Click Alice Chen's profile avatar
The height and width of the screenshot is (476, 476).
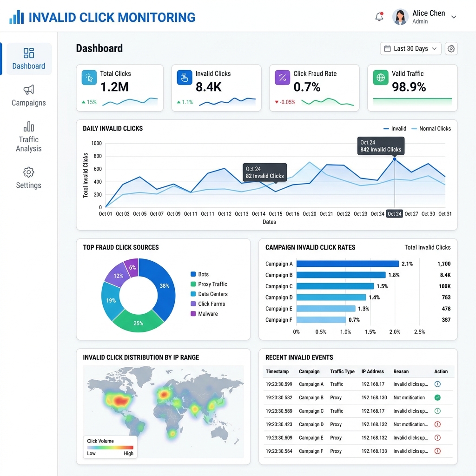(x=400, y=17)
